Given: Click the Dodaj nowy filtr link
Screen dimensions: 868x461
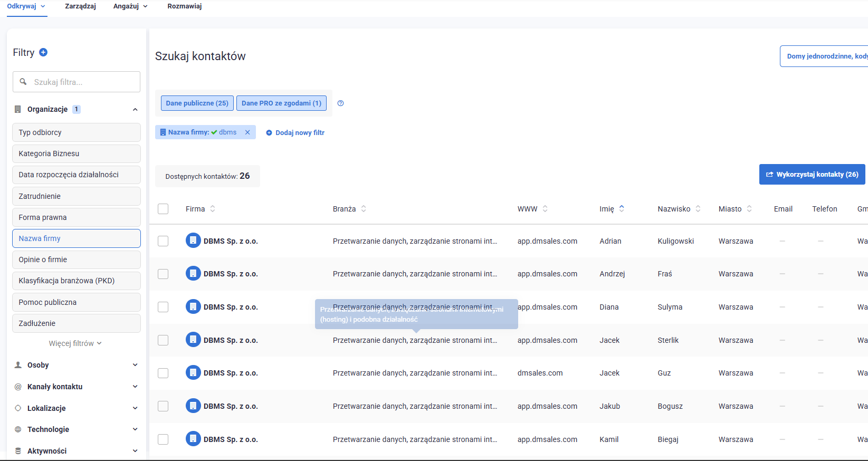Looking at the screenshot, I should tap(295, 133).
